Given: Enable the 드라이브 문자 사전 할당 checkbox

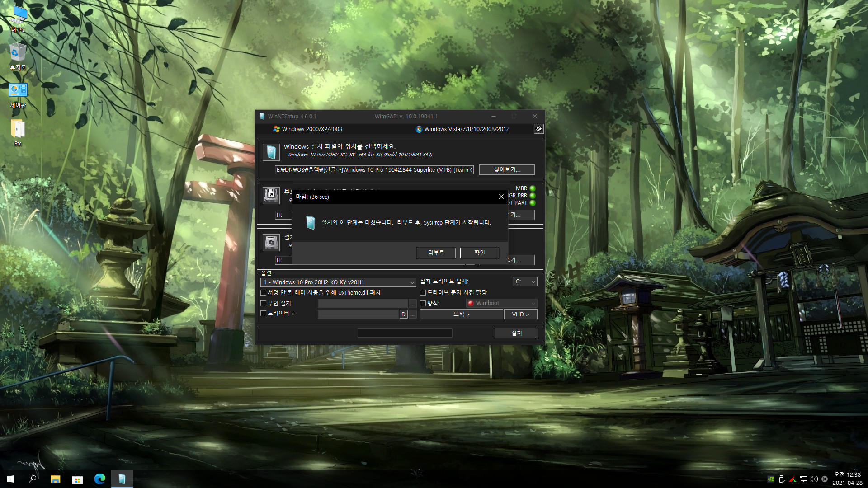Looking at the screenshot, I should (423, 293).
